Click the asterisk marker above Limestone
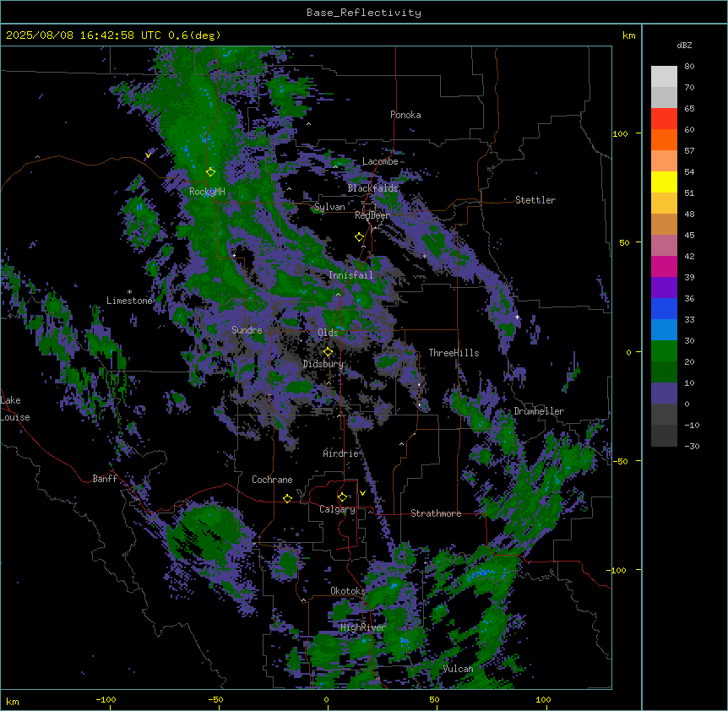Image resolution: width=728 pixels, height=711 pixels. (x=129, y=292)
